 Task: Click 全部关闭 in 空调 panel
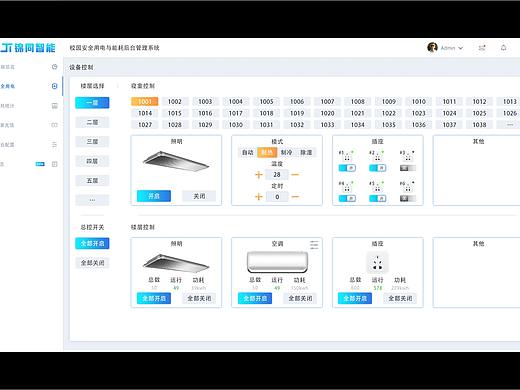(x=300, y=298)
